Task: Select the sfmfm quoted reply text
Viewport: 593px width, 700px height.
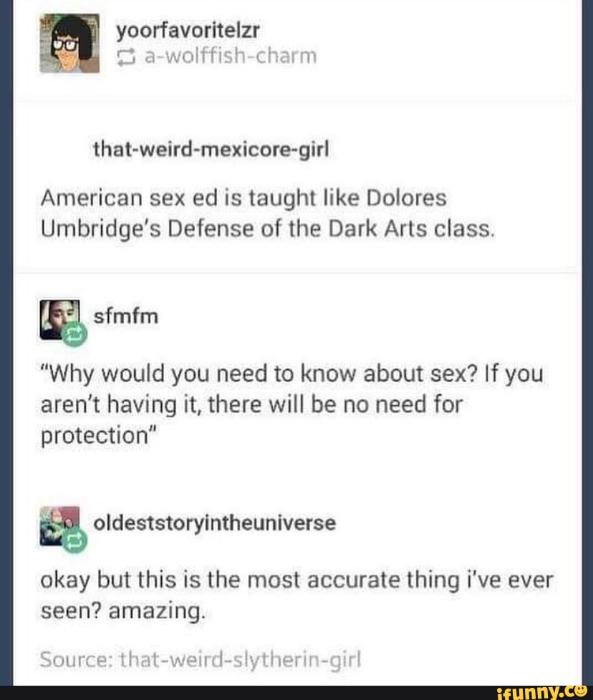Action: point(292,404)
